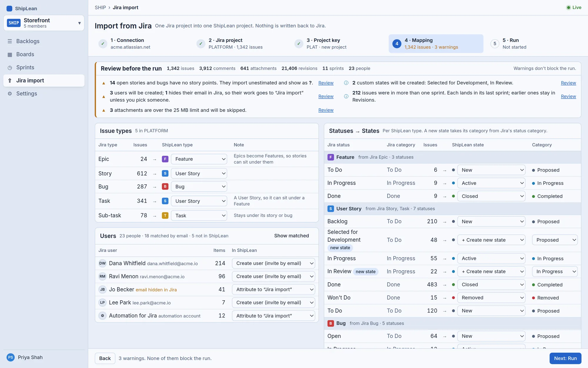Viewport: 588px width, 368px height.
Task: Click the warning triangle beside the attachments warning
Action: [103, 110]
